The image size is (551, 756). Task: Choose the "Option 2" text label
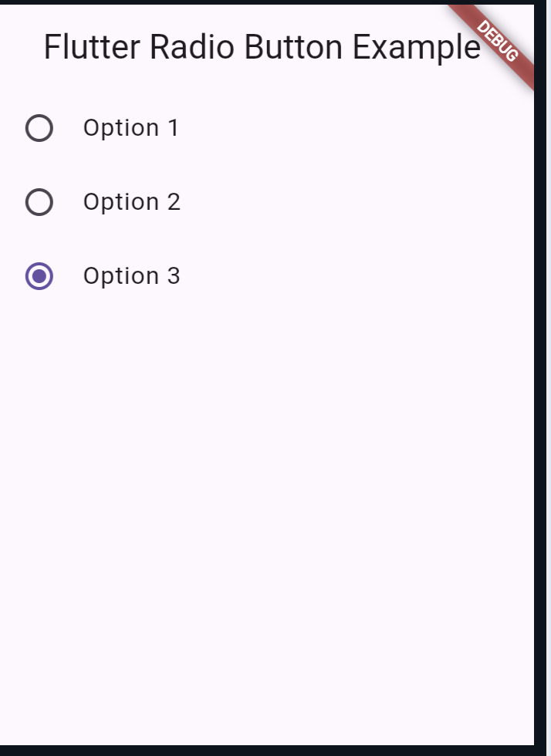click(132, 202)
